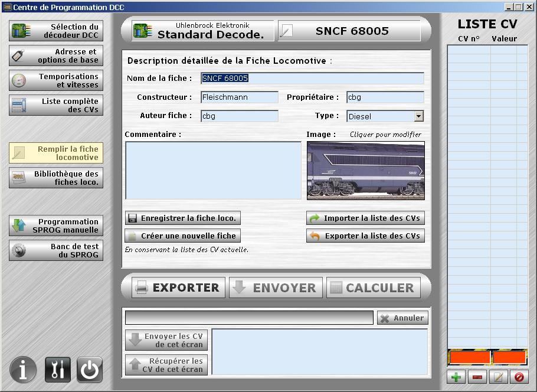This screenshot has height=392, width=537.
Task: Click the arrows icon on Programmation SPROG
Action: 18,226
